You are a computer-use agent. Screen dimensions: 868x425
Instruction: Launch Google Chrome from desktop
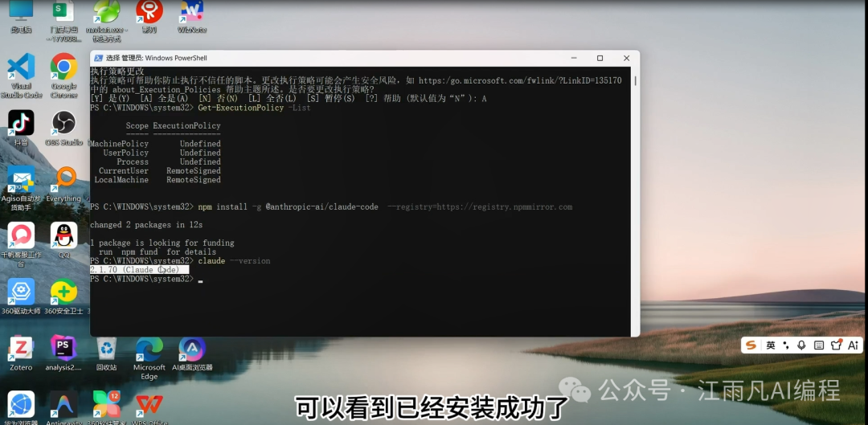(x=64, y=76)
